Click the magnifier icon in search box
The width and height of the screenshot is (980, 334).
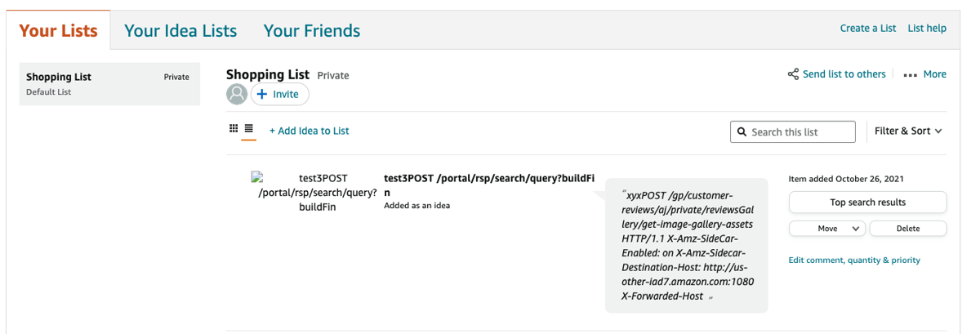(x=742, y=131)
